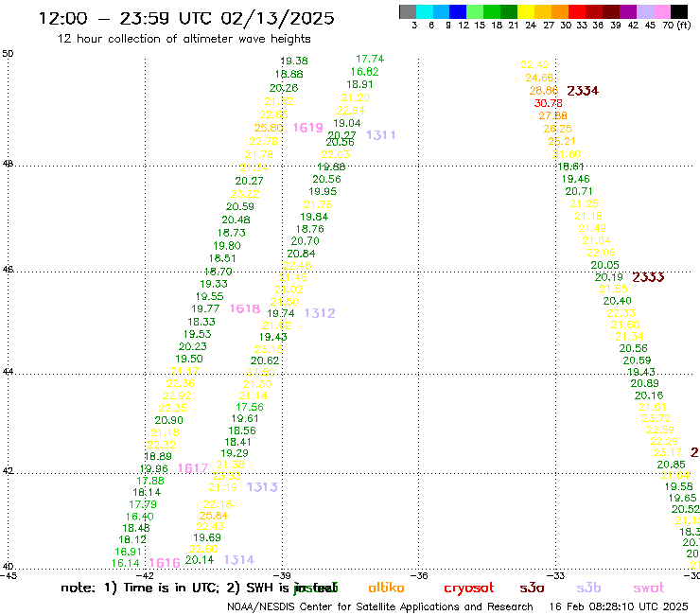
Task: Click the wave height value 16.40
Action: coord(139,517)
